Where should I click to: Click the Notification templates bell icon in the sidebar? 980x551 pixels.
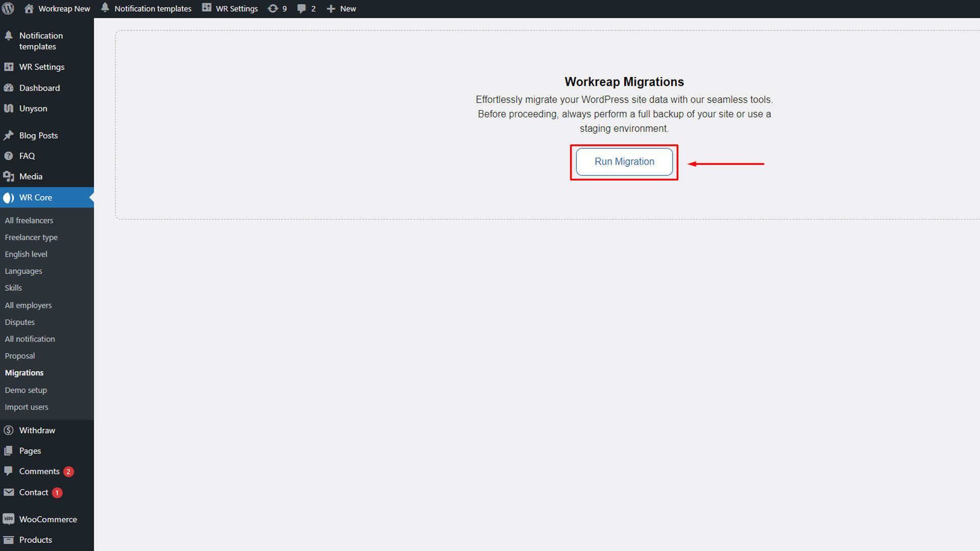point(9,36)
